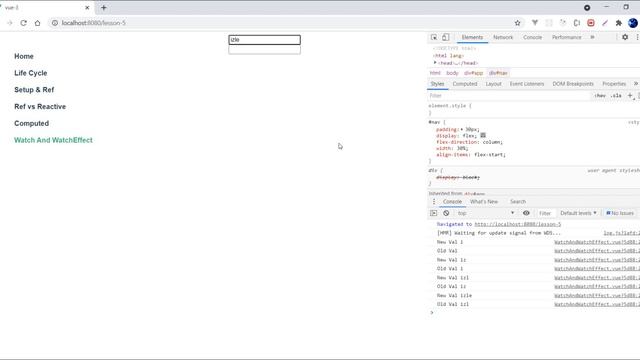Screen dimensions: 640x360
Task: Switch to the Elements panel tab
Action: pos(472,37)
